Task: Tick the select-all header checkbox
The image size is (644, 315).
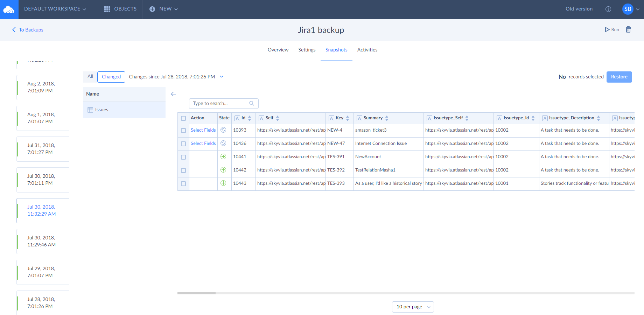Action: tap(183, 118)
